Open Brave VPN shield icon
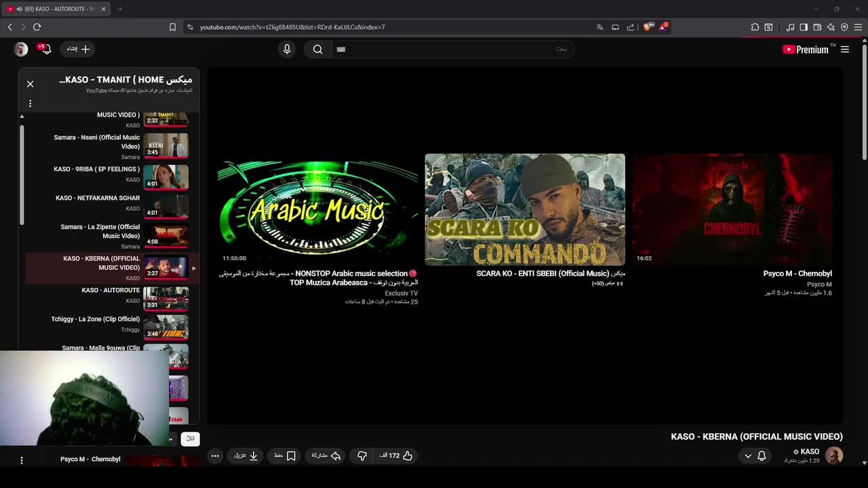The height and width of the screenshot is (488, 868). pos(844,27)
